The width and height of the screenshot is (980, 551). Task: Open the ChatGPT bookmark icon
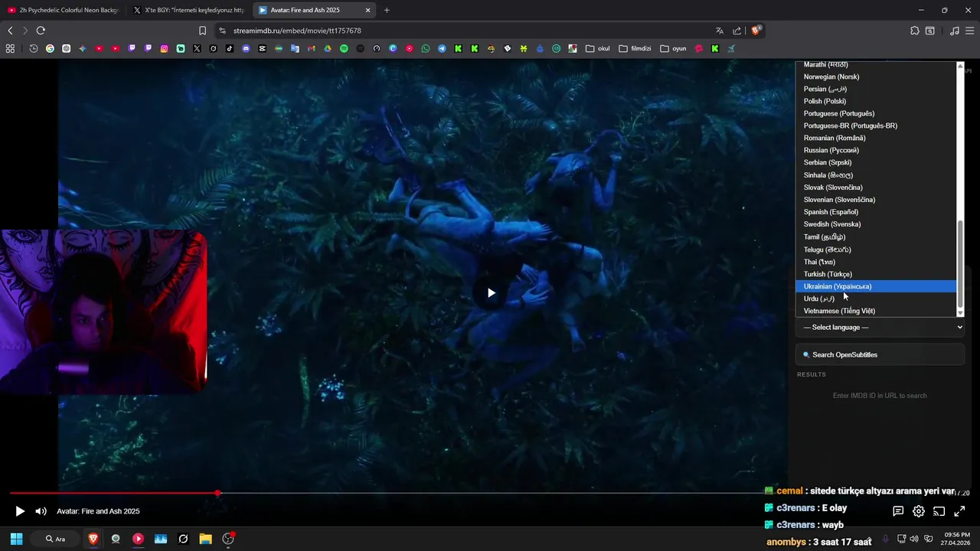(x=66, y=48)
